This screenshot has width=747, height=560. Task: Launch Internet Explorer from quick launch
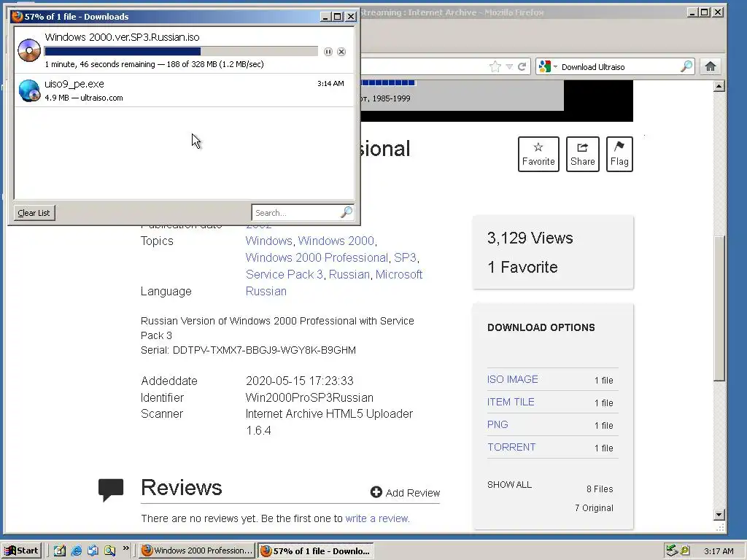[x=76, y=551]
